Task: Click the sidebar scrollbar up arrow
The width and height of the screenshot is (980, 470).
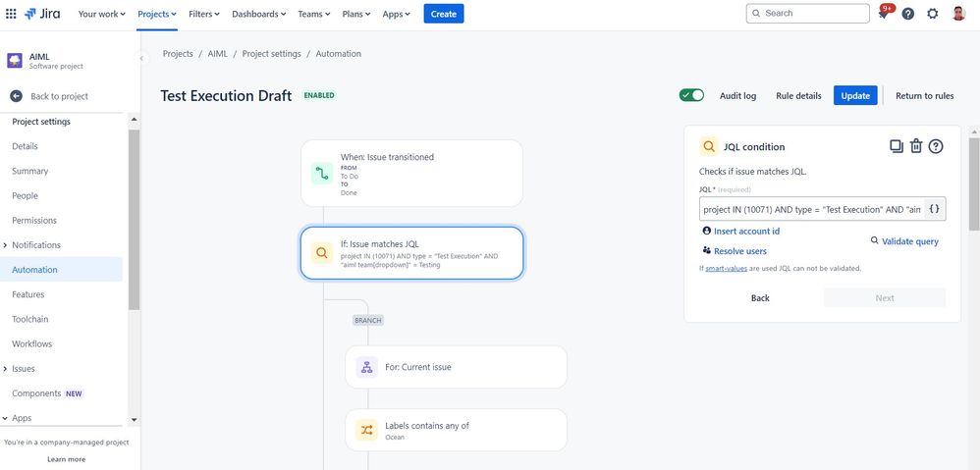Action: [134, 119]
